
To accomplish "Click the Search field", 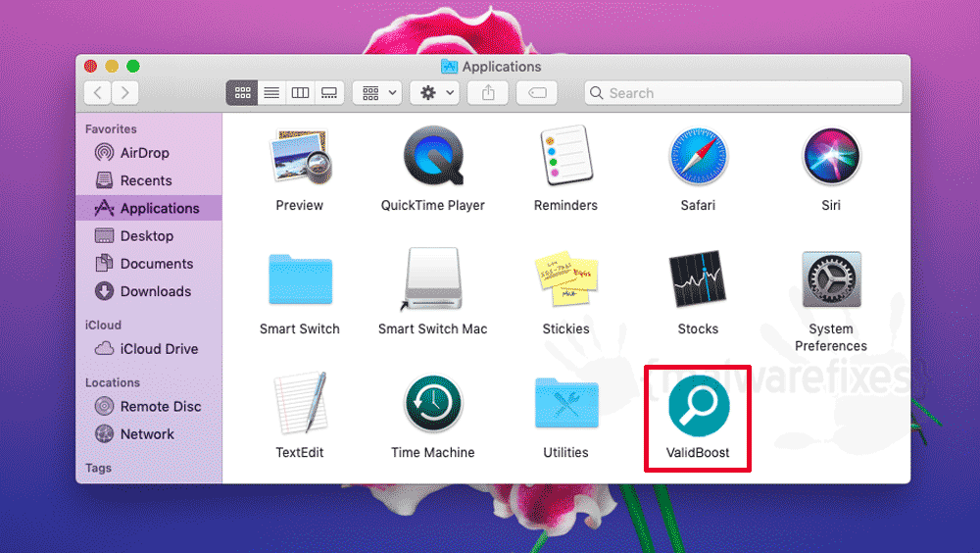I will click(744, 93).
